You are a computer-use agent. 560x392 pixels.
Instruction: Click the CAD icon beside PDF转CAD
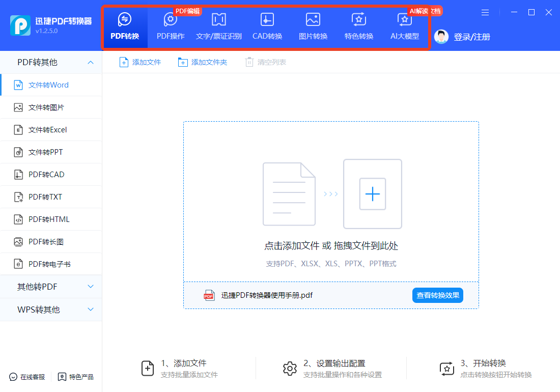[18, 175]
